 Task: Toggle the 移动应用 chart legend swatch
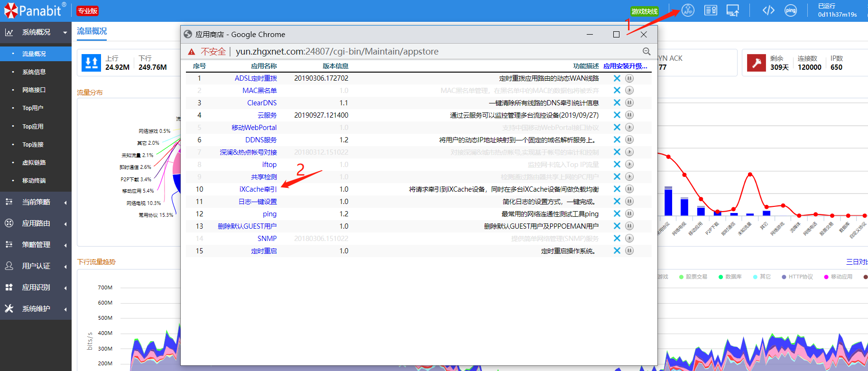pyautogui.click(x=826, y=277)
